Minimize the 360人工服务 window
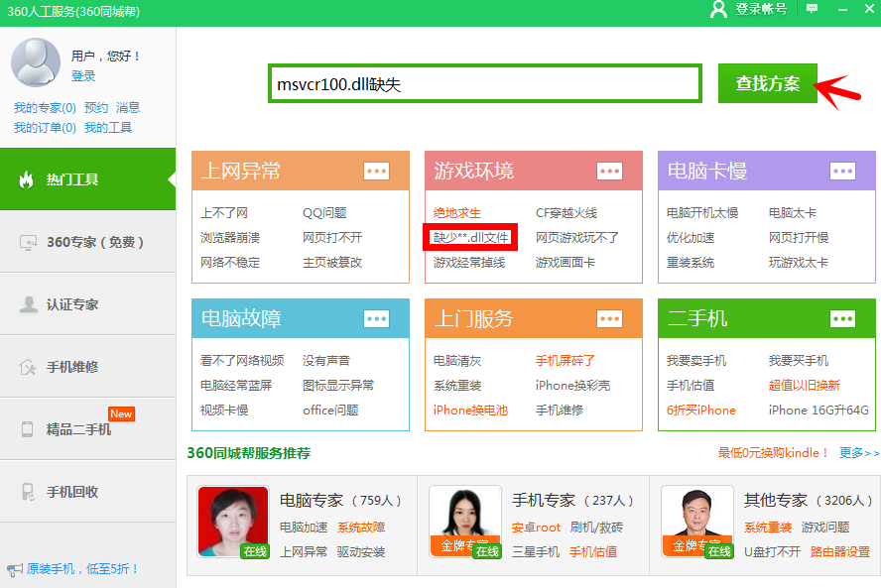Image resolution: width=881 pixels, height=588 pixels. pyautogui.click(x=842, y=9)
